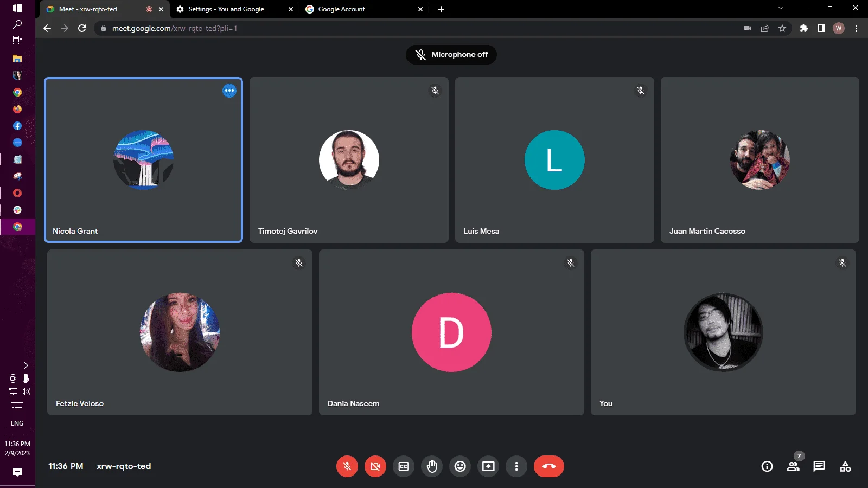868x488 pixels.
Task: Click the Present now button
Action: 488,466
